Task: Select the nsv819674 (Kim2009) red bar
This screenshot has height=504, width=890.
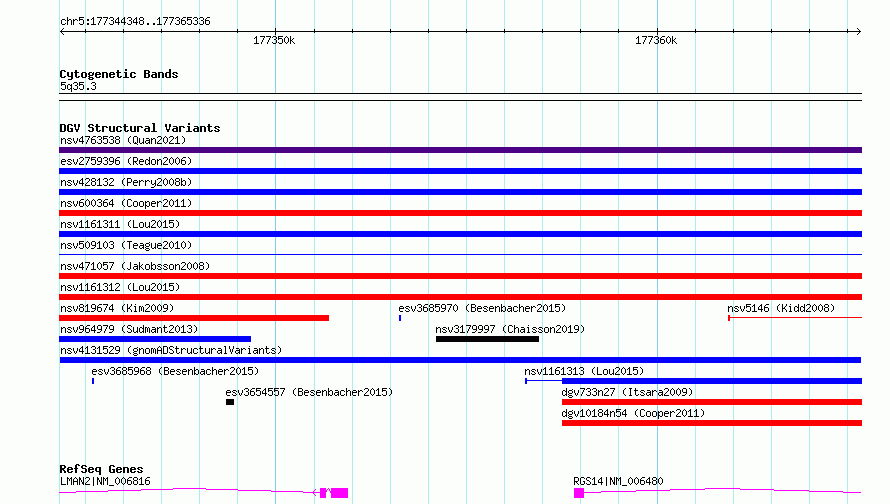Action: tap(194, 318)
